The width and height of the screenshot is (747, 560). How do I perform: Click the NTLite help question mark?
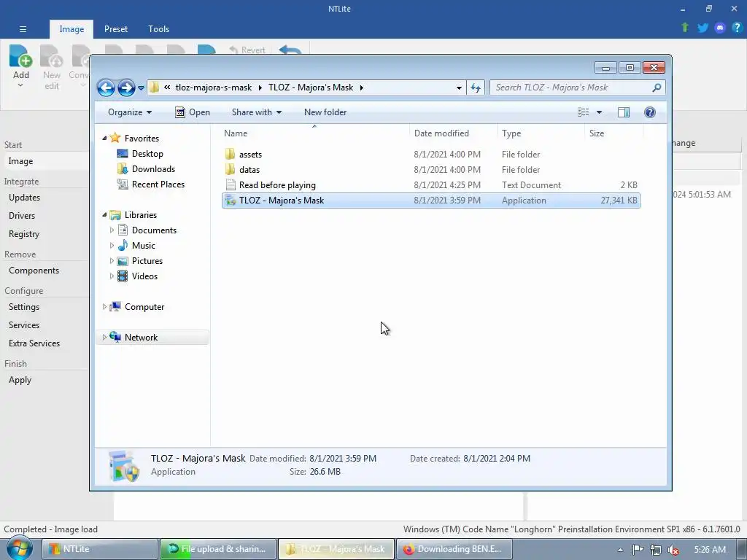point(737,28)
